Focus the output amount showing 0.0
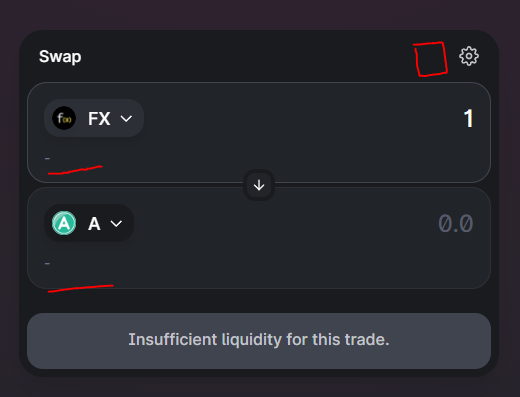 tap(455, 223)
